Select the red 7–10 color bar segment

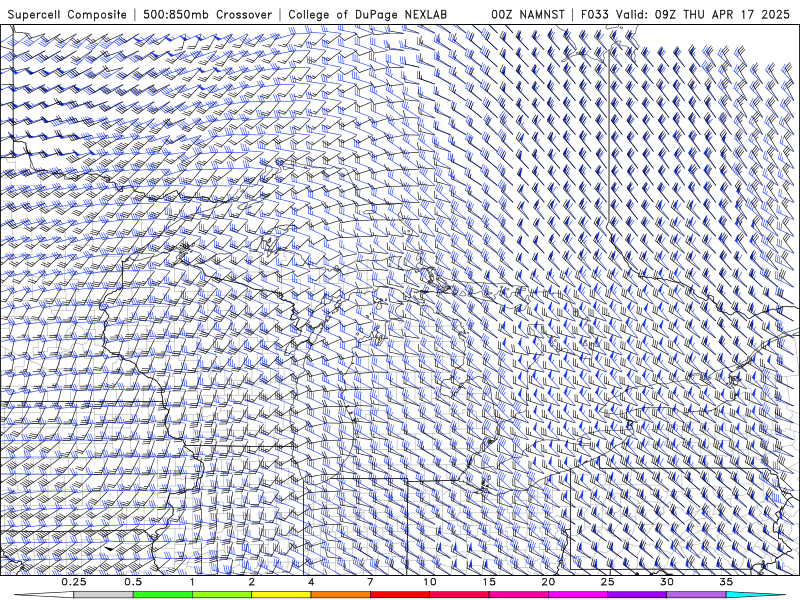tap(399, 595)
